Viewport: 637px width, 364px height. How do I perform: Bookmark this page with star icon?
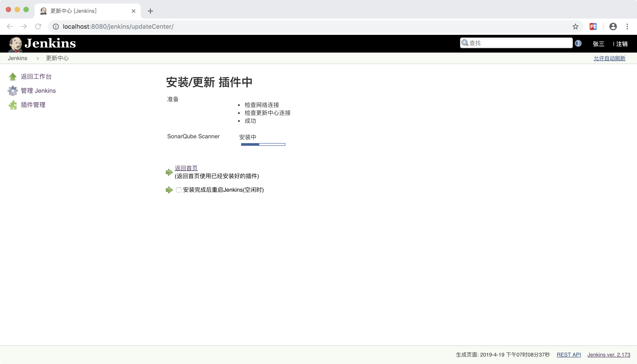pos(576,27)
